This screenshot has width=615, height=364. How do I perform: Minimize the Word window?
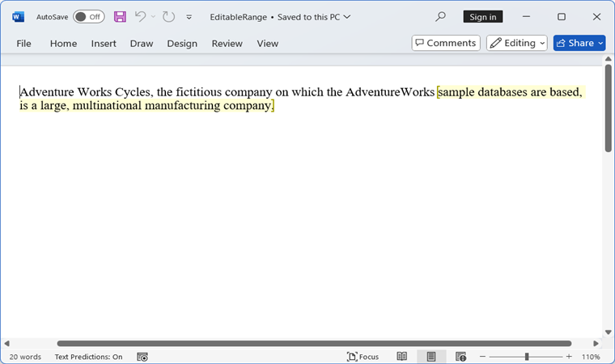tap(526, 17)
